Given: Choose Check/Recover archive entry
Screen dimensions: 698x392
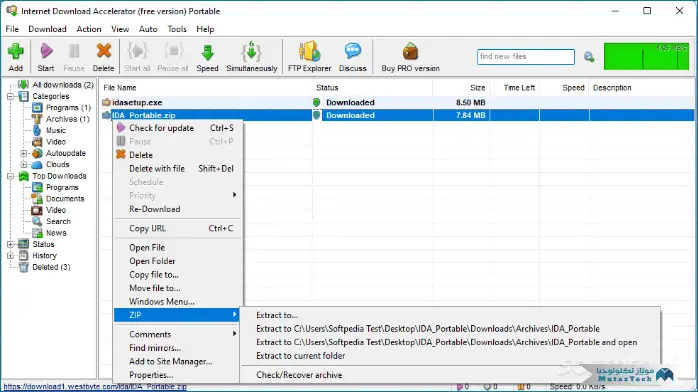Looking at the screenshot, I should [450, 375].
